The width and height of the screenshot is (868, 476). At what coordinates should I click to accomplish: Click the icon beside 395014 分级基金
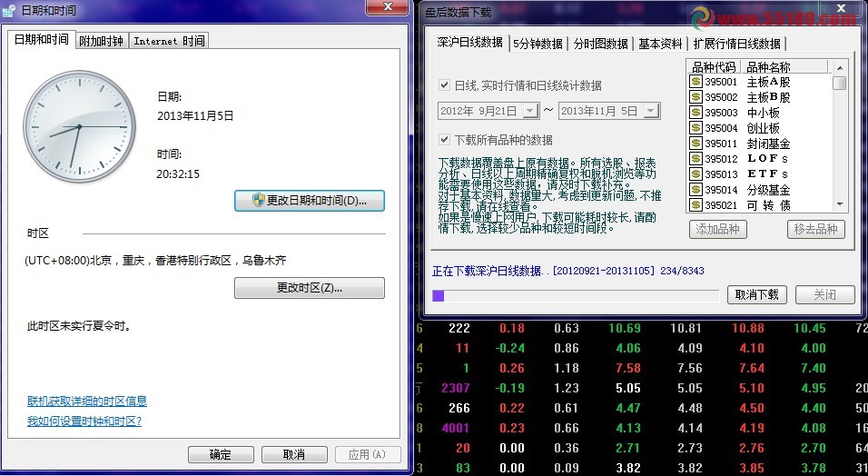(695, 190)
